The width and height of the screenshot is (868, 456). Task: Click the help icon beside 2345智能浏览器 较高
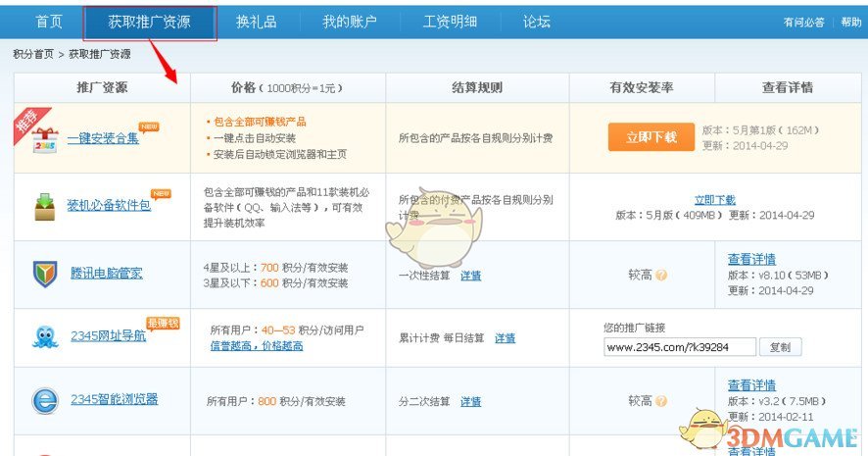tap(661, 400)
